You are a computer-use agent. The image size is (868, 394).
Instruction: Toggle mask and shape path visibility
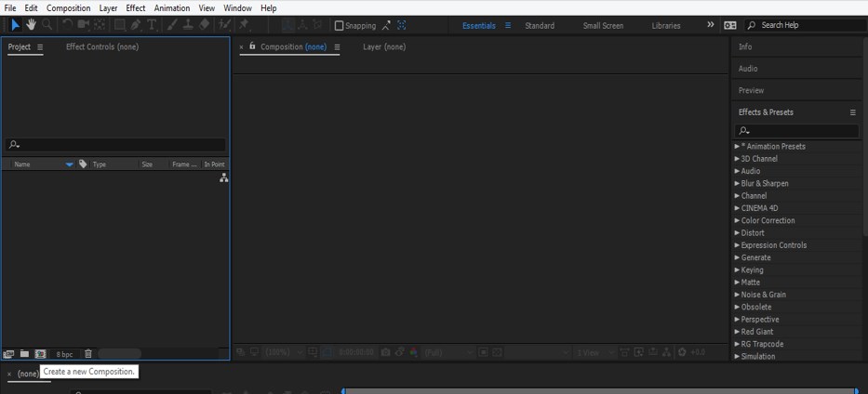(x=327, y=352)
